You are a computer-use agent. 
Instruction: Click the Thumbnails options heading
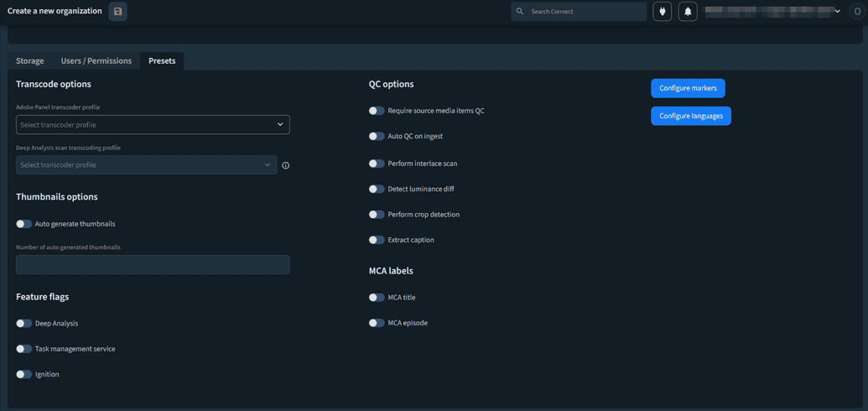(57, 196)
